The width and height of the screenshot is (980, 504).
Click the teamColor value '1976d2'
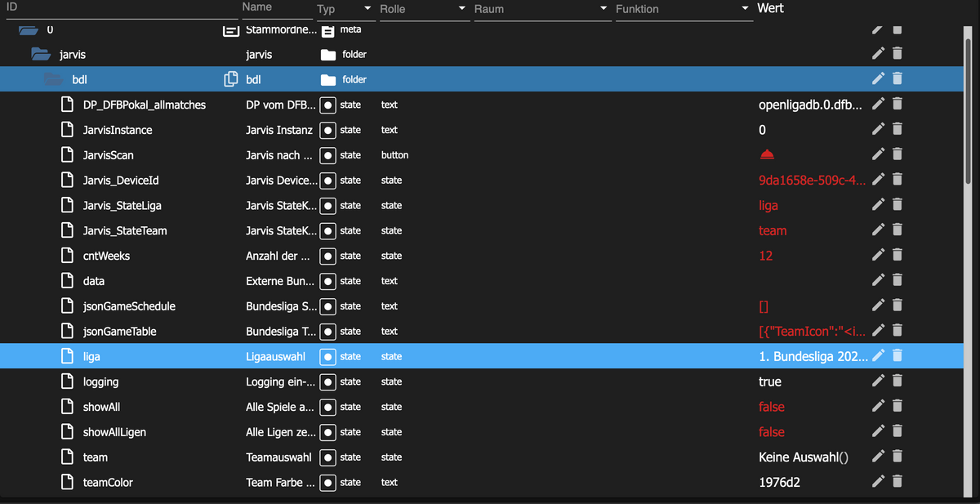tap(779, 483)
